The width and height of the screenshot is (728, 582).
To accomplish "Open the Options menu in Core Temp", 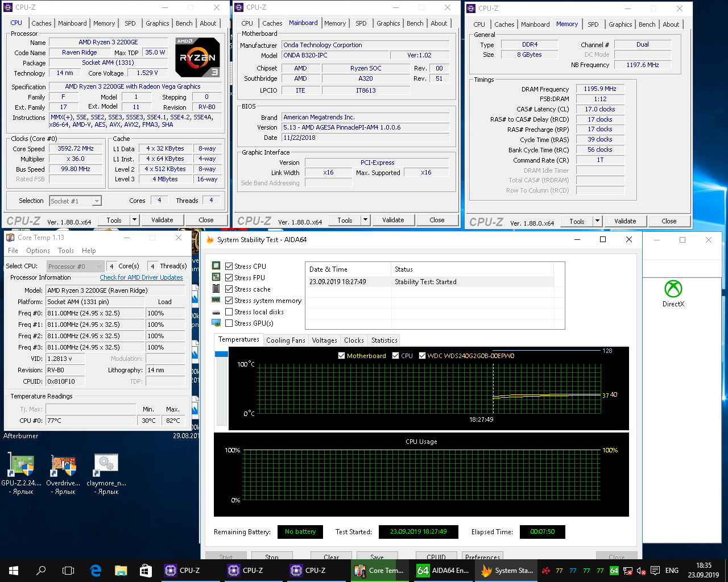I will click(x=38, y=251).
